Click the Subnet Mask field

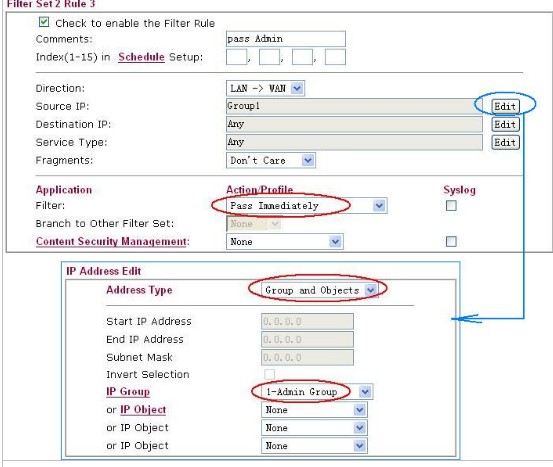pyautogui.click(x=307, y=357)
